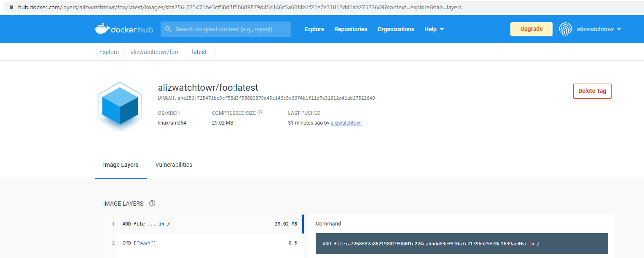
Task: Click the 29.02 MB compressed size value
Action: (x=223, y=123)
